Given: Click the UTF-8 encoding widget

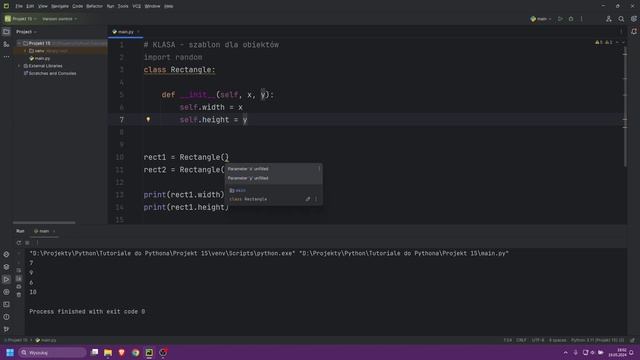Looking at the screenshot, I should coord(538,340).
